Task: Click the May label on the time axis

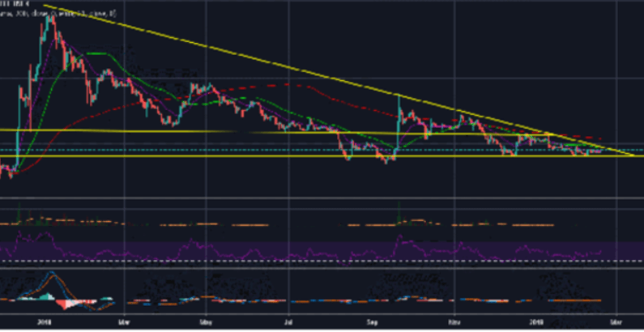Action: [x=205, y=320]
